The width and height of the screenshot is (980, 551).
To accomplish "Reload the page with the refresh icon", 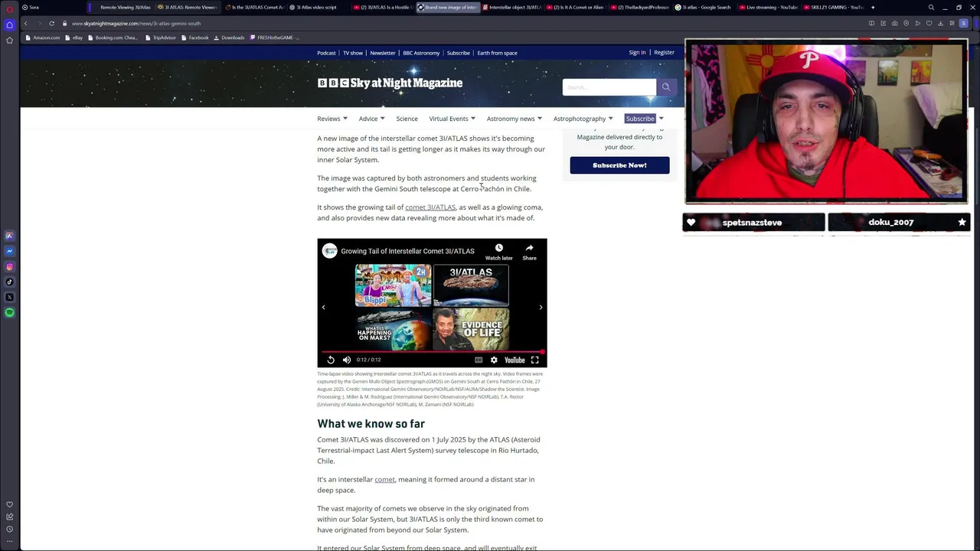I will tap(51, 23).
